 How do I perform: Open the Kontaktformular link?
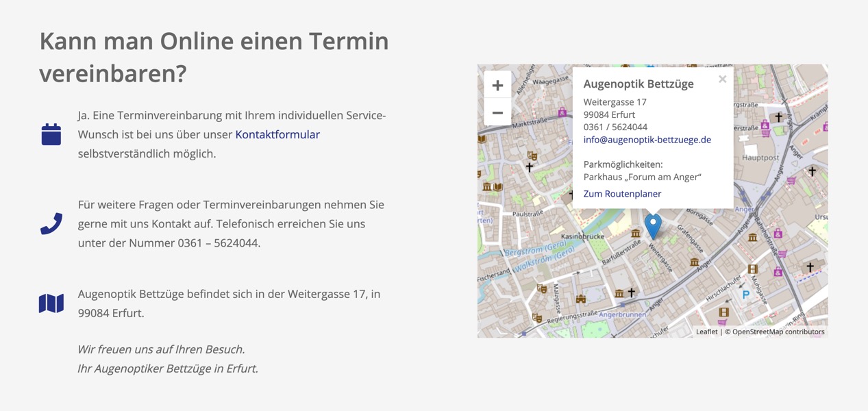coord(277,134)
